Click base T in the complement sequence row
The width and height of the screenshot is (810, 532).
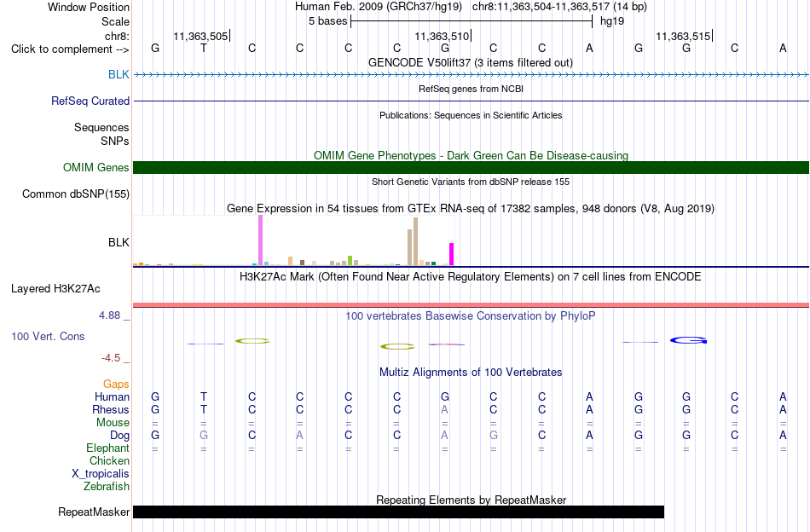pos(204,49)
